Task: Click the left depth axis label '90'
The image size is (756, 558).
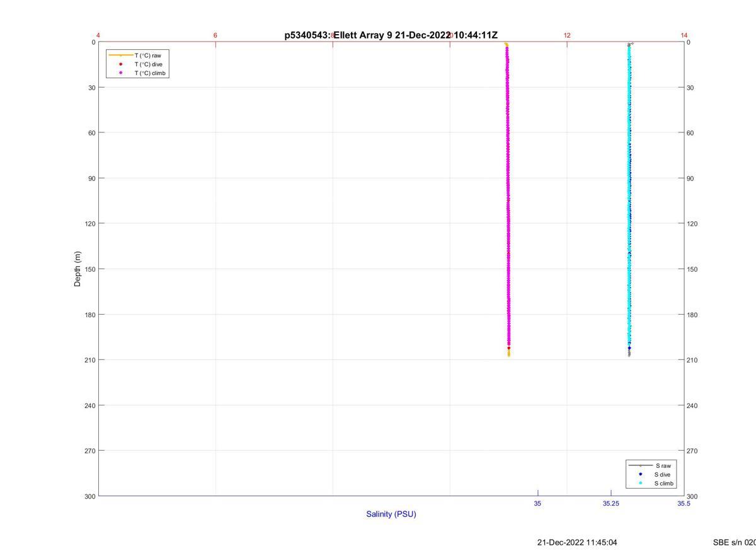Action: pos(91,178)
